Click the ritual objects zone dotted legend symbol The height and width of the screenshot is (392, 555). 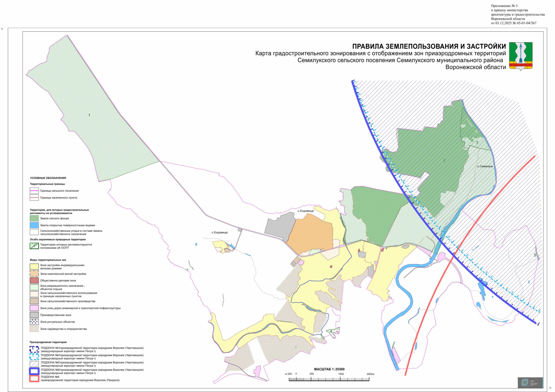click(x=34, y=322)
